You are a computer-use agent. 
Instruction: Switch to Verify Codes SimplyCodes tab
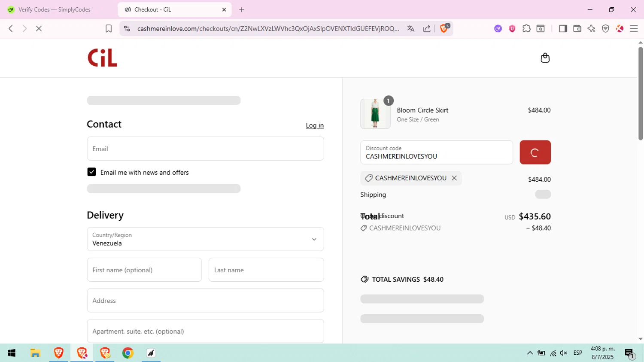55,9
